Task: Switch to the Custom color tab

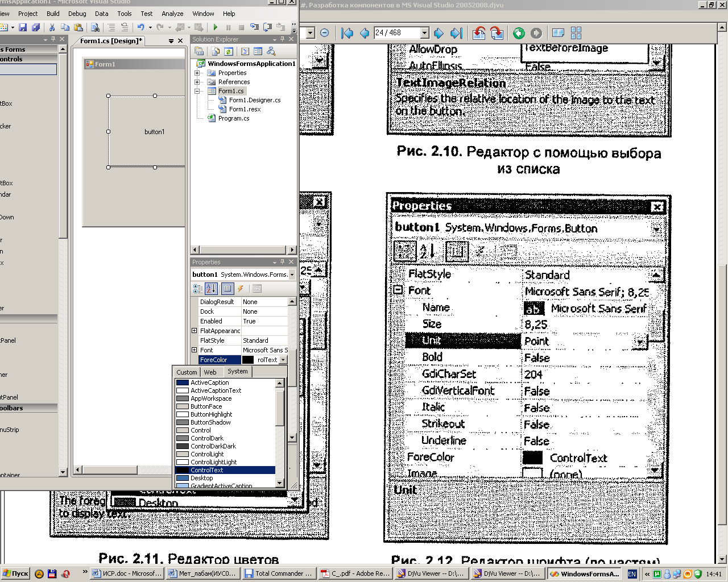Action: (x=187, y=372)
